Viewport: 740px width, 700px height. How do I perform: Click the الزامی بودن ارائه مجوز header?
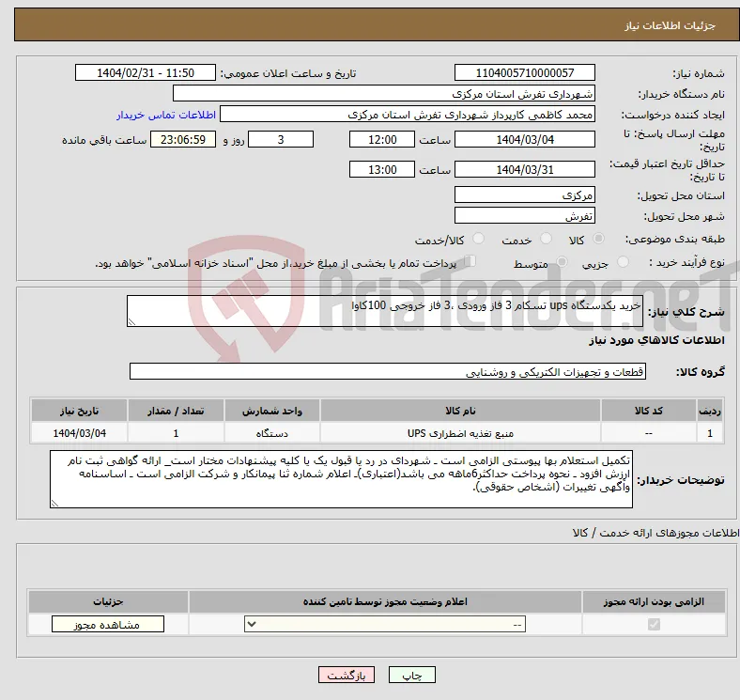pos(654,601)
